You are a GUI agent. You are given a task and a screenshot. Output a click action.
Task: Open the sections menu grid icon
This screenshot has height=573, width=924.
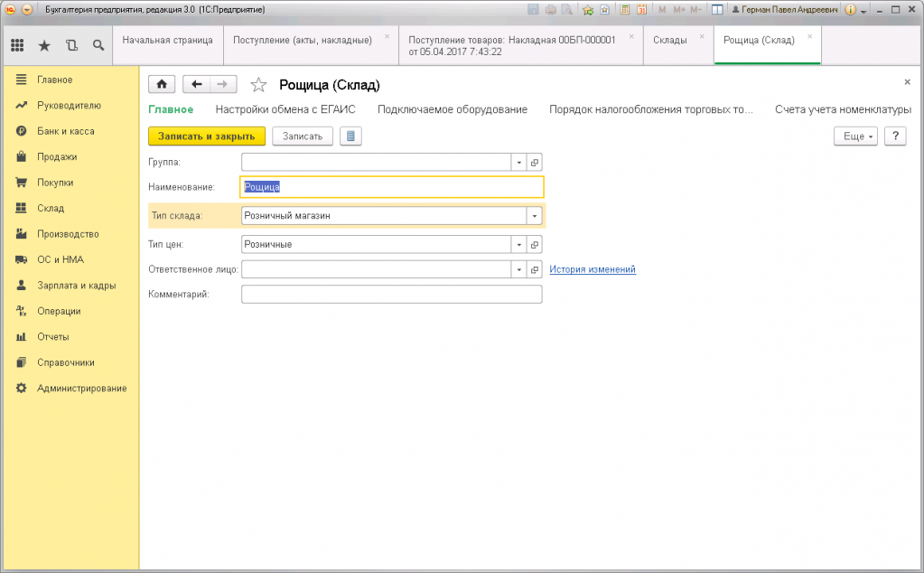(x=17, y=44)
